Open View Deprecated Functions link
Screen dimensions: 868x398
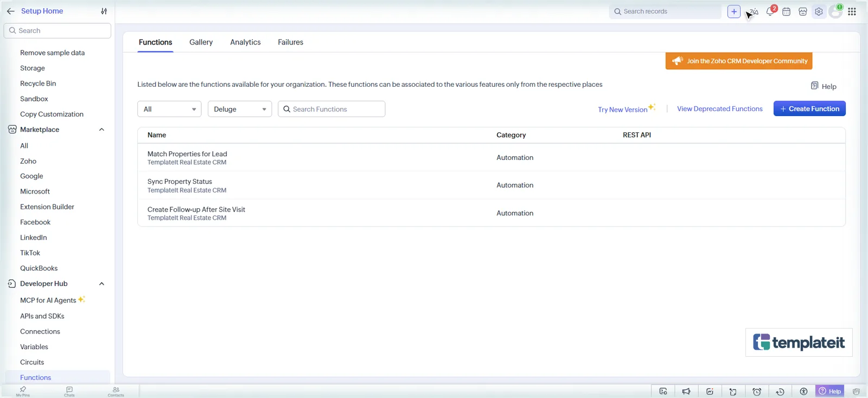pos(720,109)
